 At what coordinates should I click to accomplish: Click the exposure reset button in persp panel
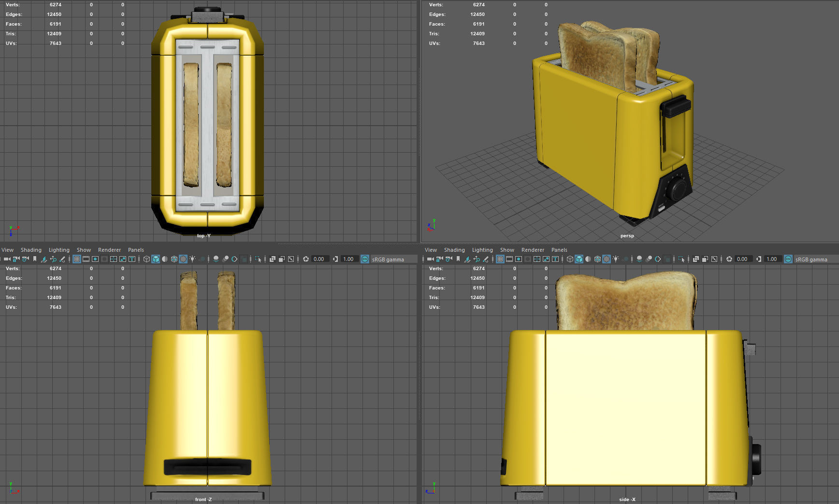tap(729, 259)
